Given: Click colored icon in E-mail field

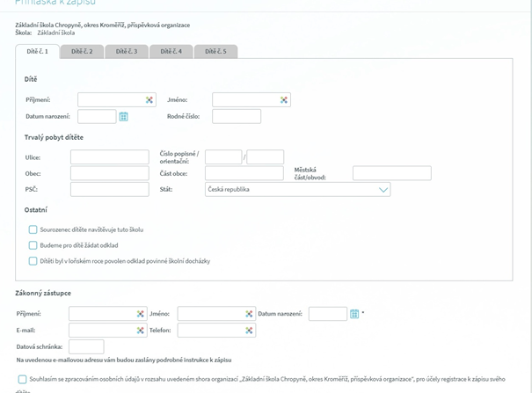Looking at the screenshot, I should click(x=141, y=331).
